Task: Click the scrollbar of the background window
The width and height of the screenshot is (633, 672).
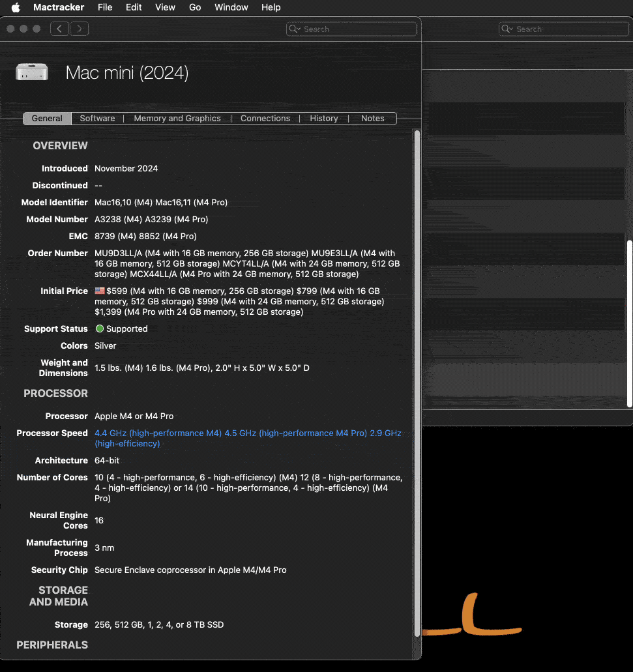Action: 630,323
